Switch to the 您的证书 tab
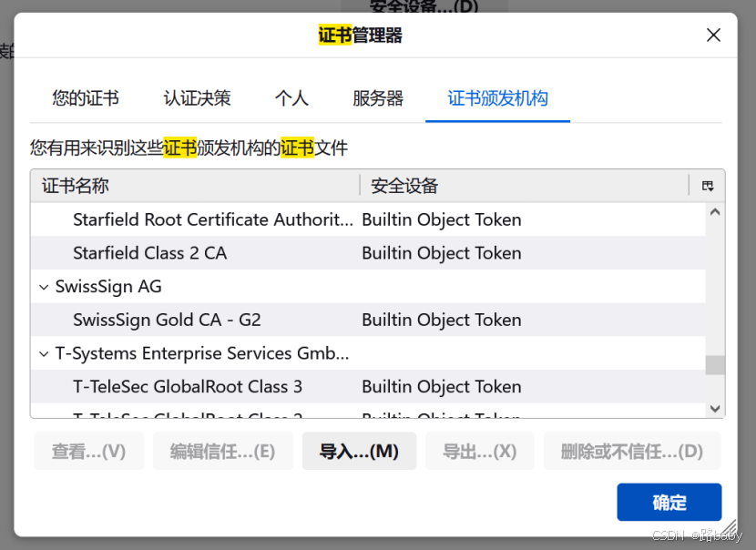 point(86,98)
